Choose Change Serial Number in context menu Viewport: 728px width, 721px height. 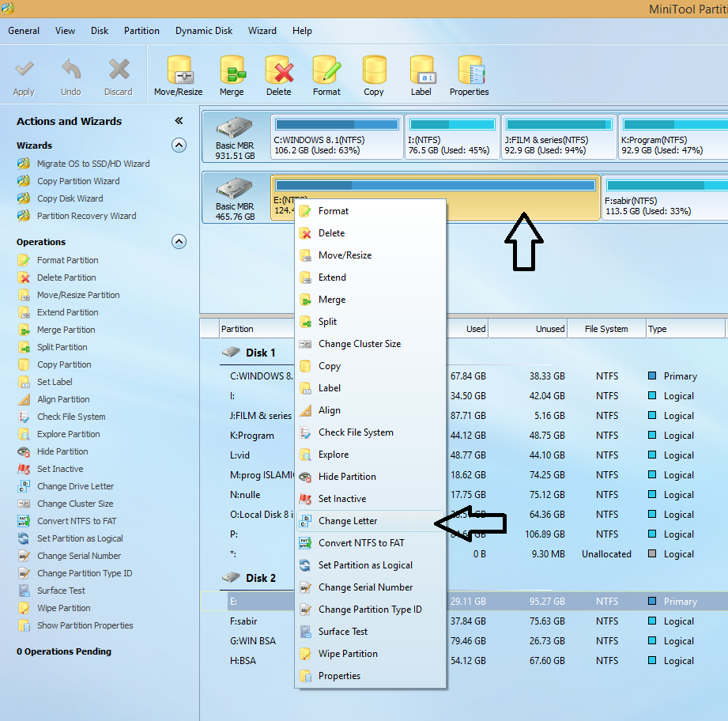[x=371, y=587]
